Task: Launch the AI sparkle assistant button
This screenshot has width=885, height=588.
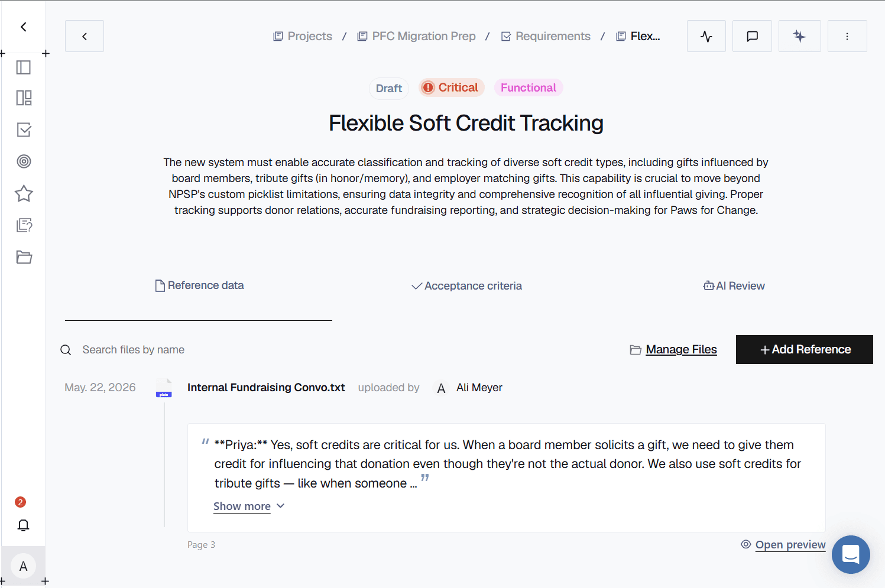Action: click(799, 36)
